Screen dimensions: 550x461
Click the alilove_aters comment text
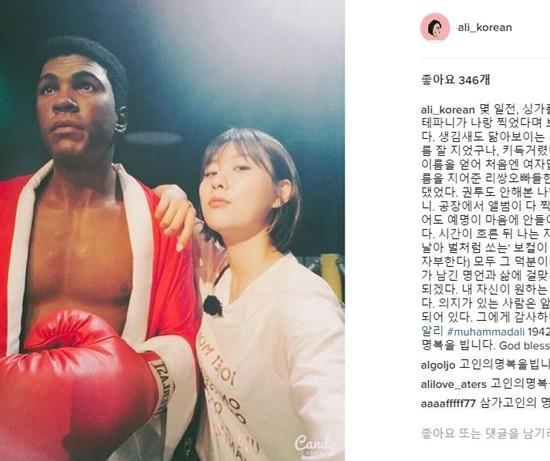tap(520, 384)
